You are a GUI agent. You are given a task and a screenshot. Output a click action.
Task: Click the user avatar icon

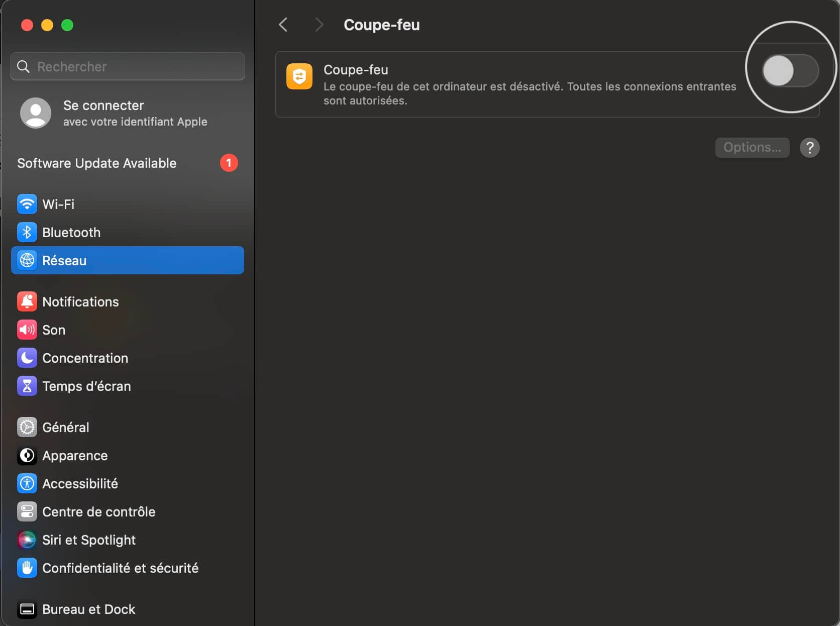pyautogui.click(x=36, y=113)
